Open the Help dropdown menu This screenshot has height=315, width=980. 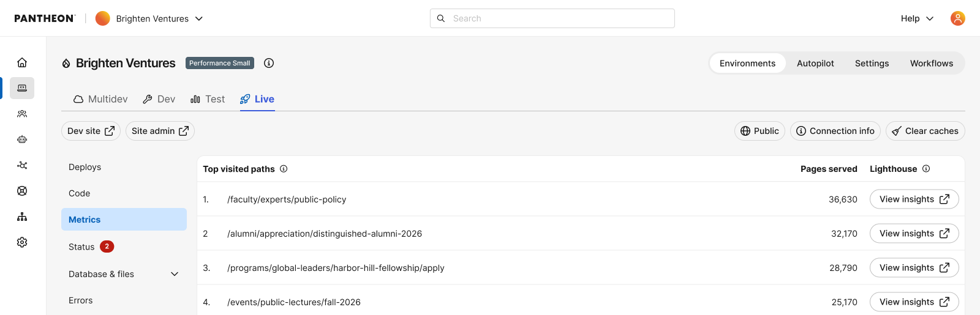point(917,18)
